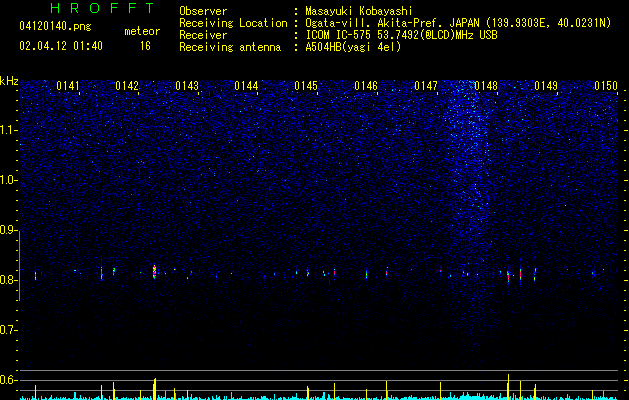Click frequency axis label 0.7
Screen dimensions: 629x400
click(8, 330)
